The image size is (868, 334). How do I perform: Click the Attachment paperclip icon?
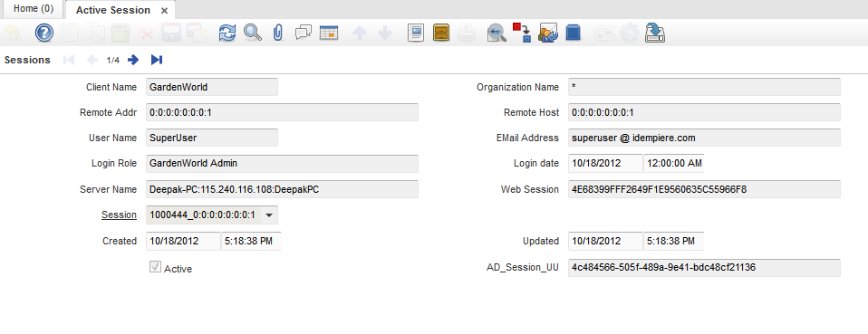[278, 33]
